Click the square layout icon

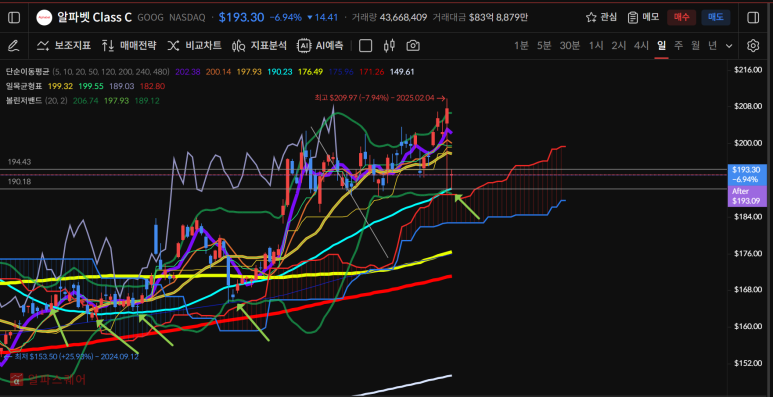[365, 46]
